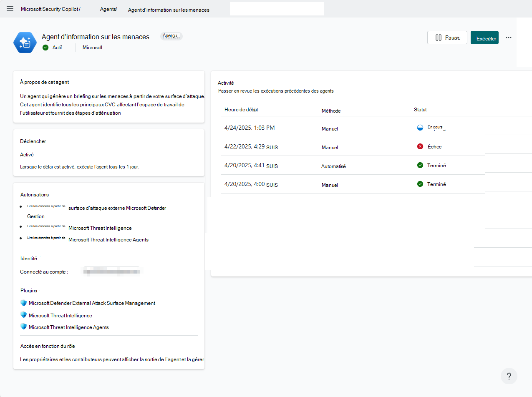Sort by the Statut column header
This screenshot has width=532, height=397.
coord(420,110)
